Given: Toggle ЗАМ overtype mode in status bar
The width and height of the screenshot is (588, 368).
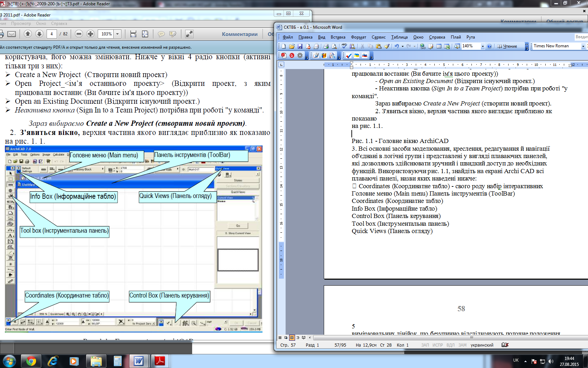Looking at the screenshot, I should tap(462, 345).
